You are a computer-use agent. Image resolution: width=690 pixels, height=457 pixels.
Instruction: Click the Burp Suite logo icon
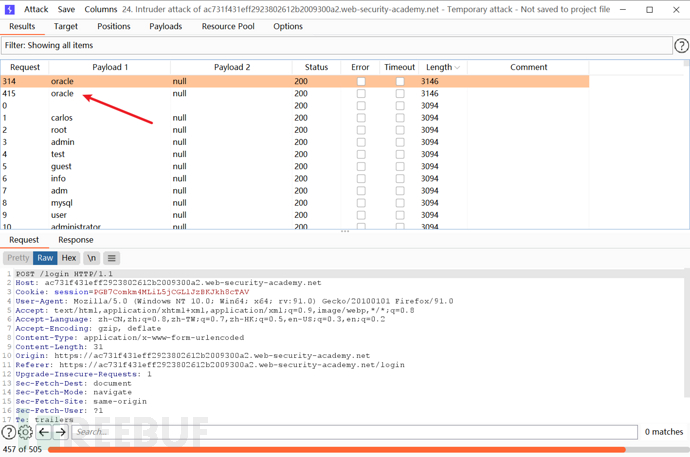(x=10, y=9)
